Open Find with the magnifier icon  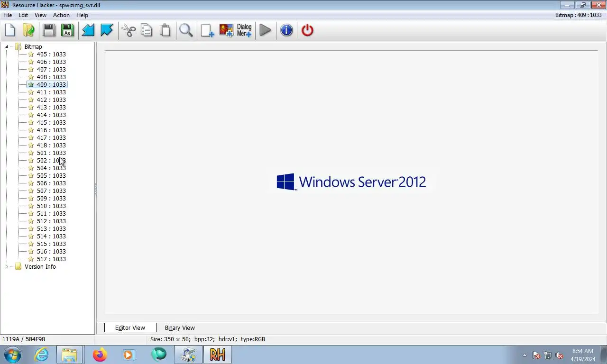click(186, 30)
